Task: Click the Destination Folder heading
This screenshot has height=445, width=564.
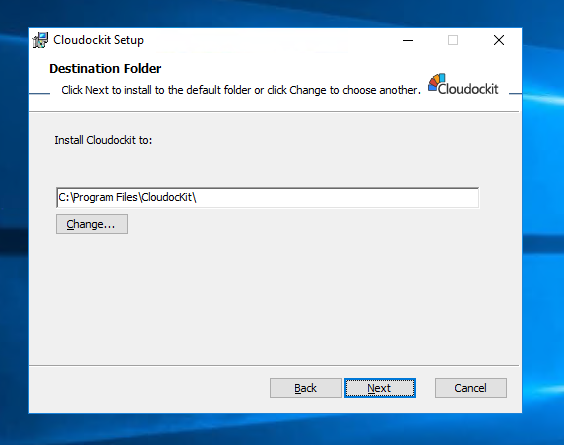Action: 105,68
